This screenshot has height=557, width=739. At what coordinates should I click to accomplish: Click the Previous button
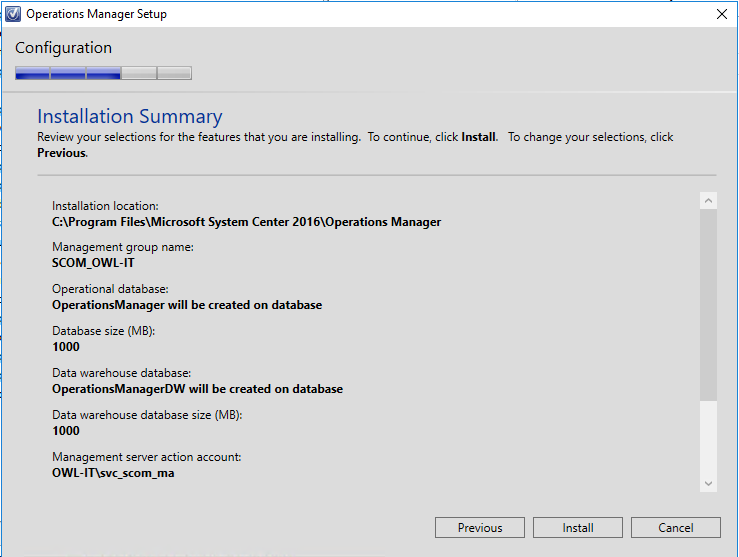tap(480, 527)
